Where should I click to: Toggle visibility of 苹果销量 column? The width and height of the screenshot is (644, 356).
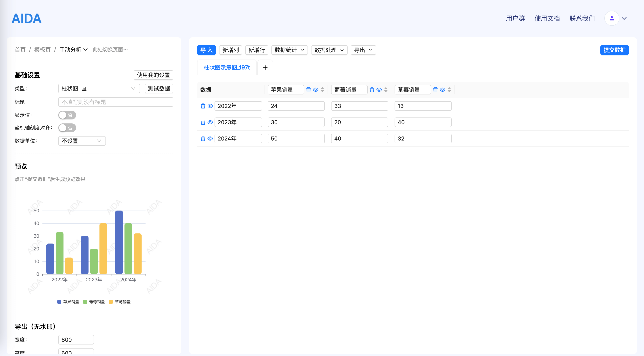(316, 89)
